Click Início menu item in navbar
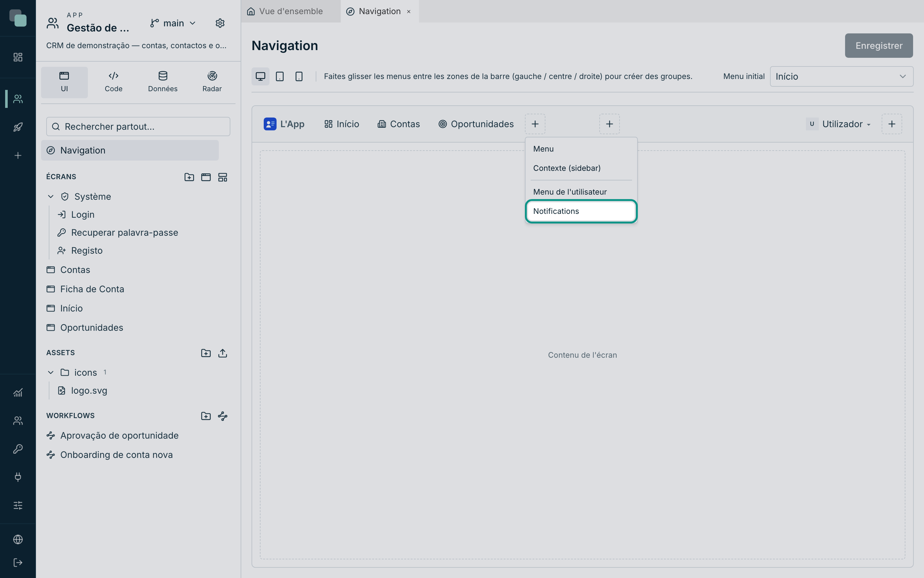 342,124
